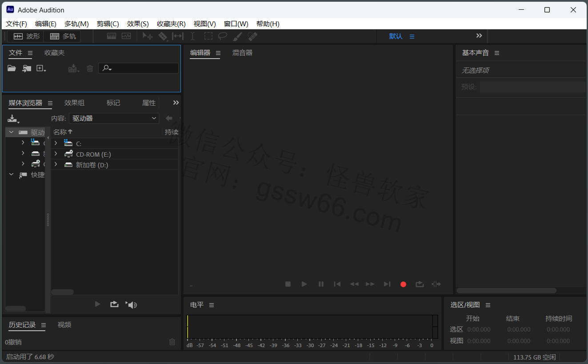Select the Lasso Selection tool
This screenshot has width=588, height=364.
(223, 36)
